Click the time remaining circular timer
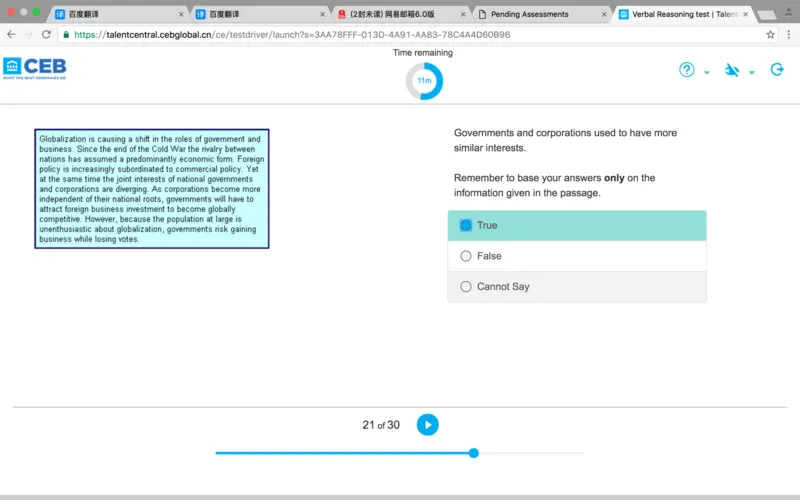 coord(424,81)
